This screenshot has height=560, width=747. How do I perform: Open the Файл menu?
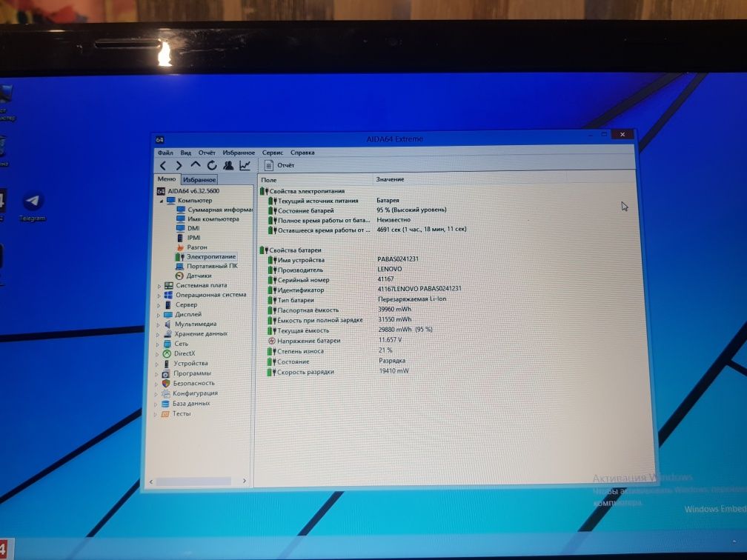[x=165, y=153]
